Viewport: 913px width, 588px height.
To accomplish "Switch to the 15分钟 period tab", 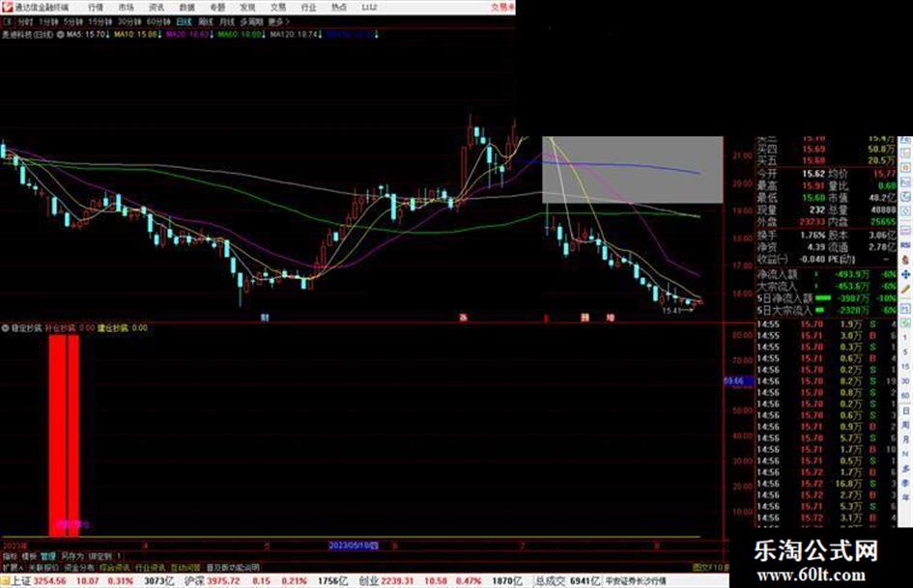I will (x=100, y=21).
